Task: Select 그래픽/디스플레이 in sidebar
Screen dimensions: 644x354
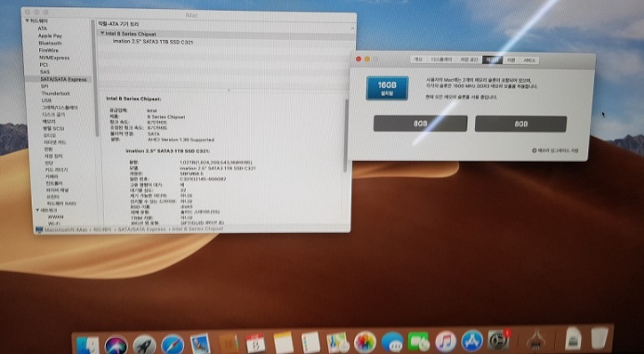Action: pos(60,108)
